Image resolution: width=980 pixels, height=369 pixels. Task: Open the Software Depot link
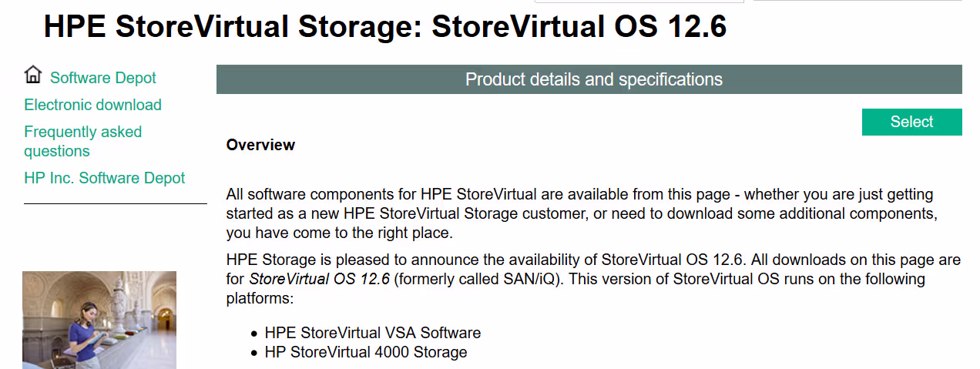tap(102, 78)
